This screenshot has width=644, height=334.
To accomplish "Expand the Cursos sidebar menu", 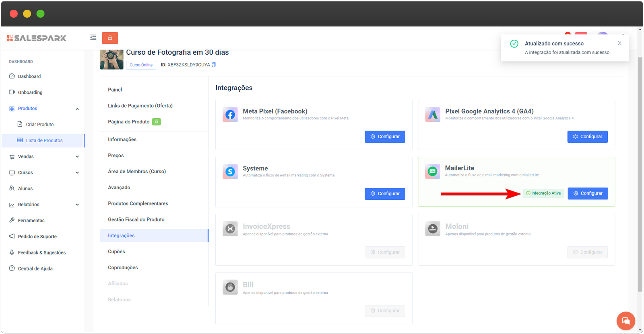I will pyautogui.click(x=77, y=173).
